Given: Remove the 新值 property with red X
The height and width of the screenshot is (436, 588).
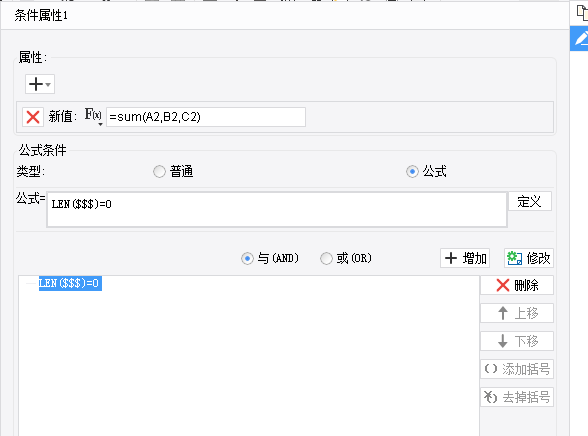Looking at the screenshot, I should pyautogui.click(x=33, y=117).
